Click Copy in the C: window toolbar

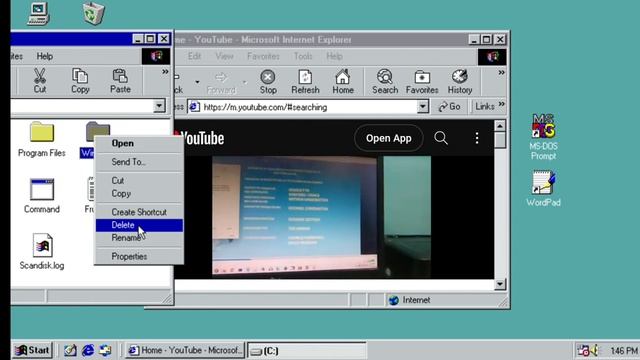click(80, 81)
